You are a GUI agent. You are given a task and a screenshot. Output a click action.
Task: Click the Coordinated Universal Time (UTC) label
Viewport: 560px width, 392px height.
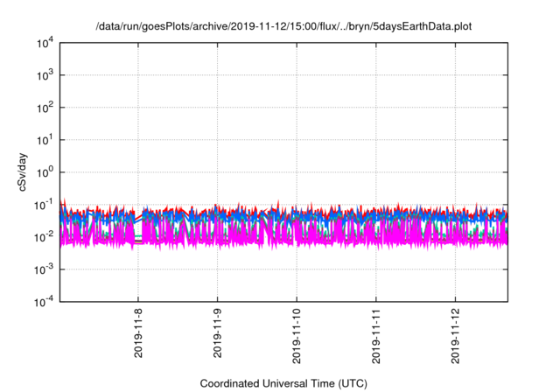point(283,384)
